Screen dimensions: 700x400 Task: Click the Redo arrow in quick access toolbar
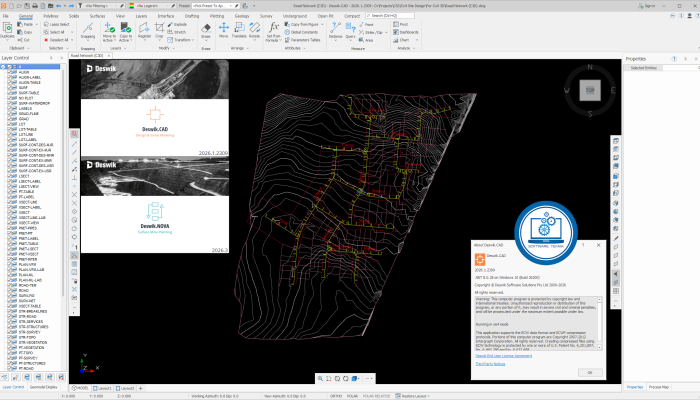pyautogui.click(x=71, y=6)
